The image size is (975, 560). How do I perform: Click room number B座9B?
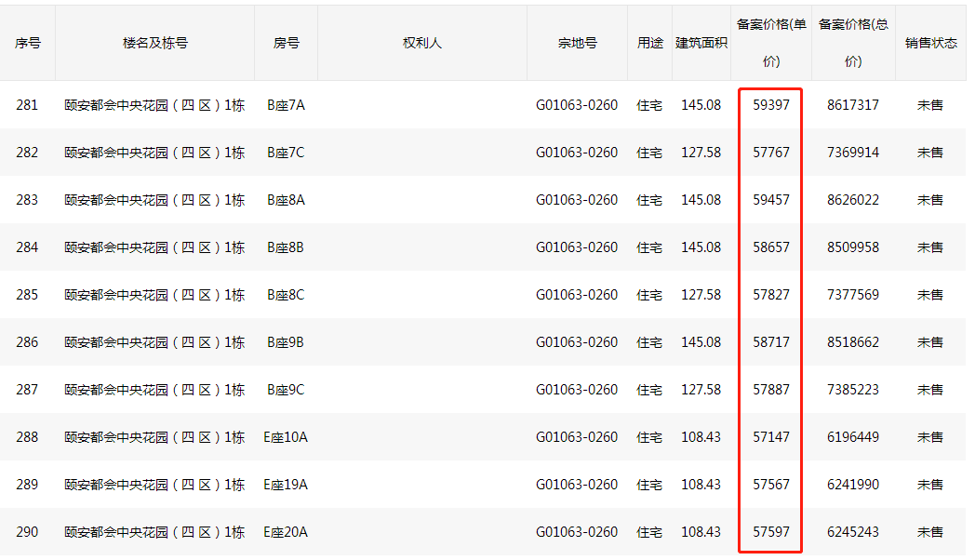pyautogui.click(x=286, y=341)
